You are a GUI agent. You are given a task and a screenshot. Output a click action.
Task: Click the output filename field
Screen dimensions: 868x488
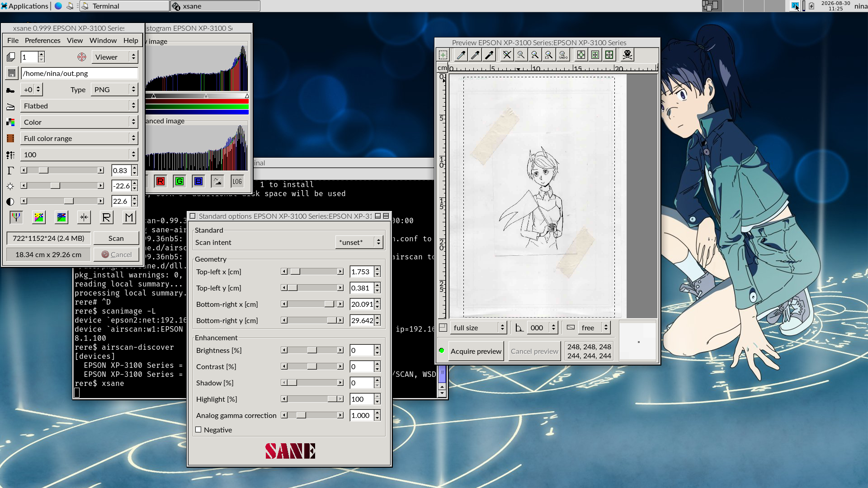coord(80,73)
